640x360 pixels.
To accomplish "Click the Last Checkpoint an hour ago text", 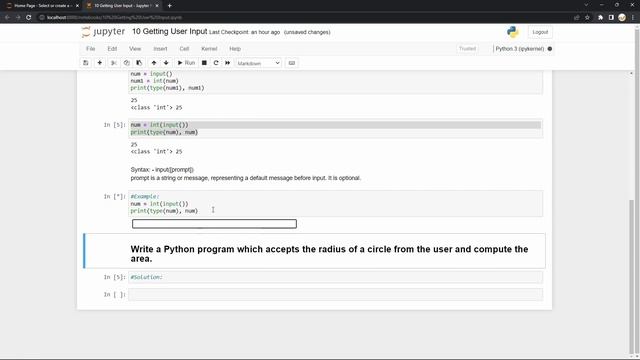I will [244, 32].
